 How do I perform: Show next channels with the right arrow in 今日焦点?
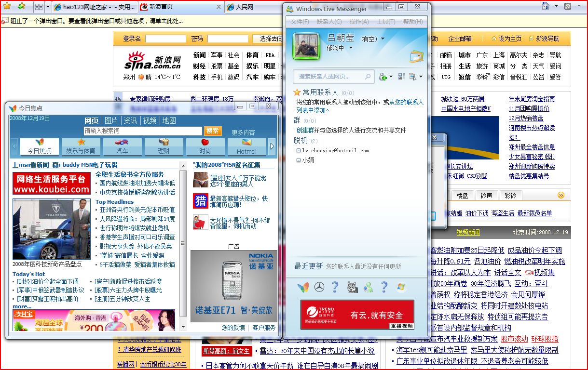click(272, 146)
